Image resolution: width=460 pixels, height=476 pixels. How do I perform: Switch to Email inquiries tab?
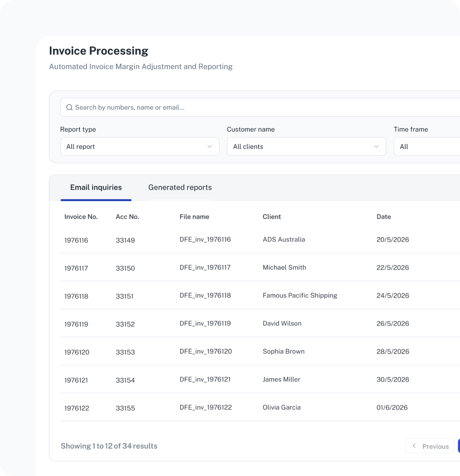[x=96, y=187]
